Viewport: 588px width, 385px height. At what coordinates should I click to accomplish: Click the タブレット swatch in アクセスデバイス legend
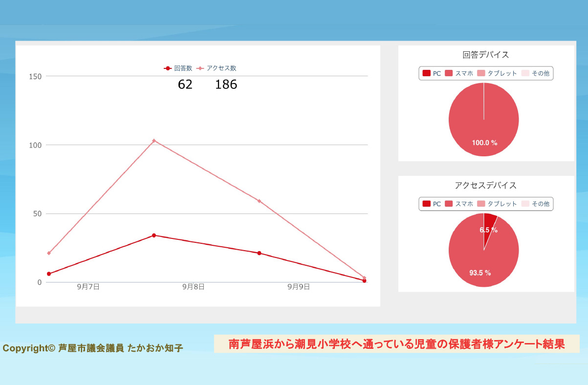(481, 204)
